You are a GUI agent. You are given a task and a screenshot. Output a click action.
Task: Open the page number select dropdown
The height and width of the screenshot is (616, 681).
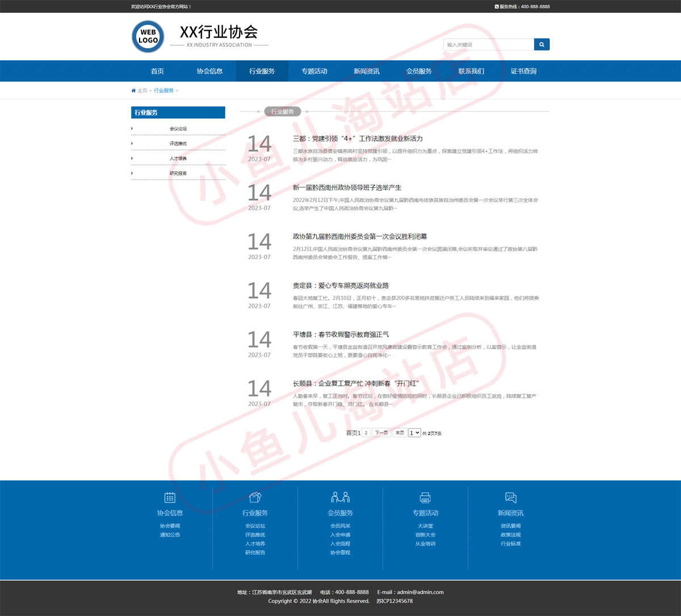tap(414, 433)
